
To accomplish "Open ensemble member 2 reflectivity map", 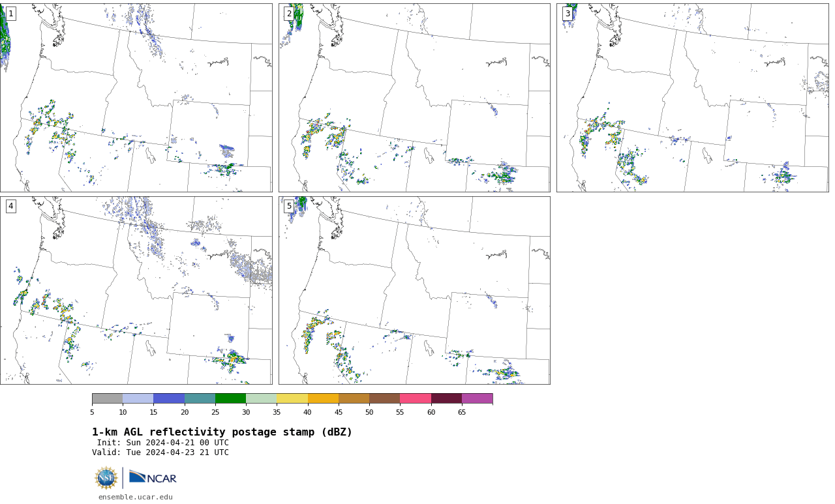I will (414, 98).
